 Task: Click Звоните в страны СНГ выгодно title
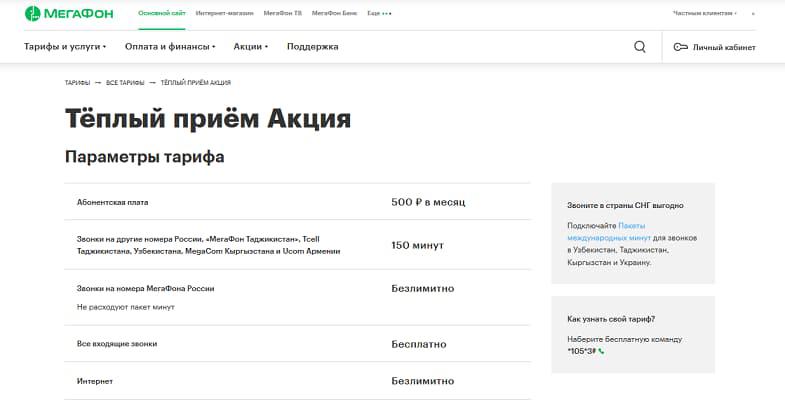click(625, 205)
